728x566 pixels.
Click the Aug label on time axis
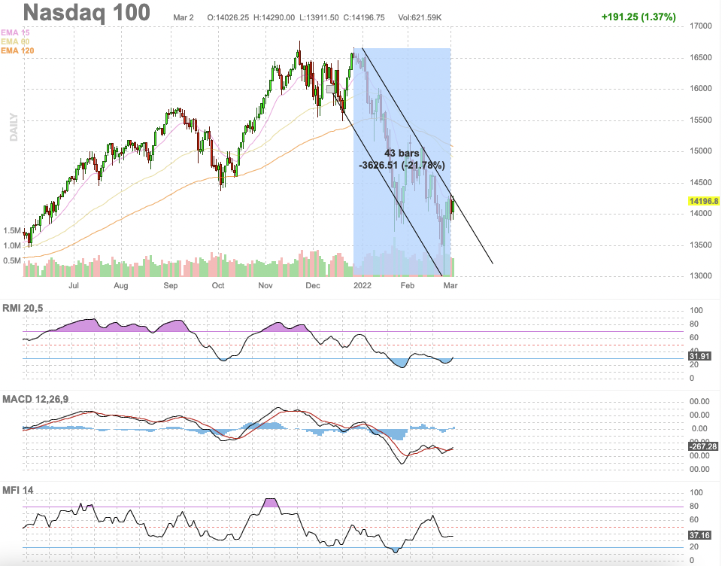tap(121, 285)
